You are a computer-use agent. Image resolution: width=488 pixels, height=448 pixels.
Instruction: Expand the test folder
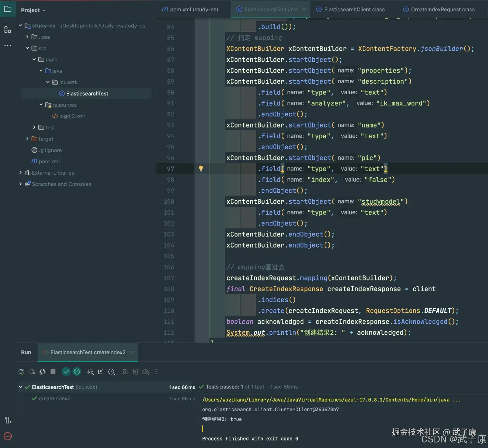click(x=34, y=127)
